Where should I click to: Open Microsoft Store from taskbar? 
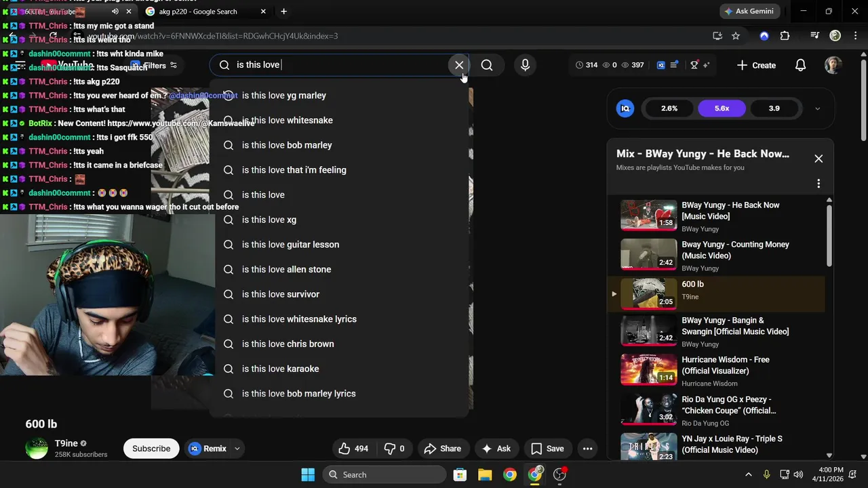pos(460,474)
